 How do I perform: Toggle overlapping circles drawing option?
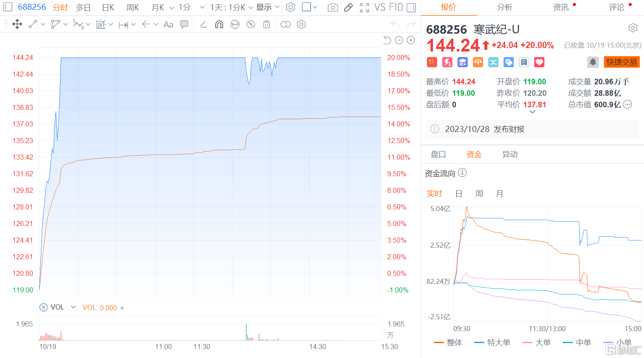click(x=286, y=24)
